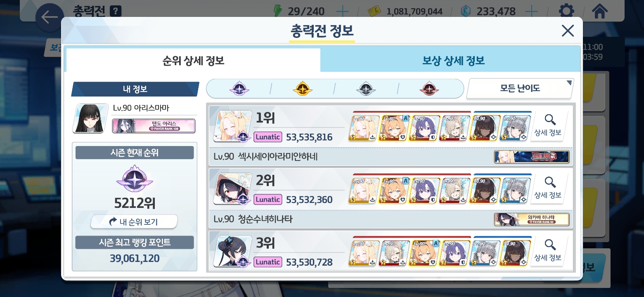Open the help question mark next to 총력전
644x297 pixels.
[116, 11]
